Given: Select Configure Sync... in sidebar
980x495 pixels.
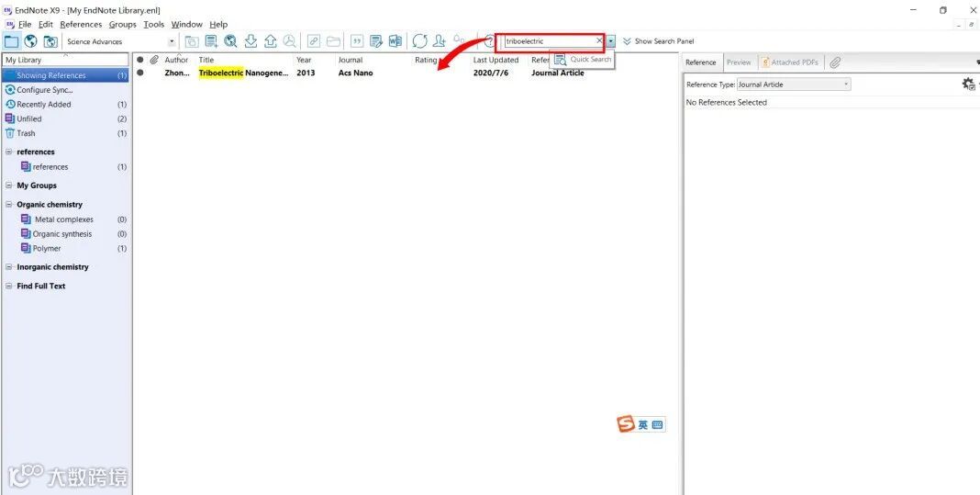Looking at the screenshot, I should [66, 90].
